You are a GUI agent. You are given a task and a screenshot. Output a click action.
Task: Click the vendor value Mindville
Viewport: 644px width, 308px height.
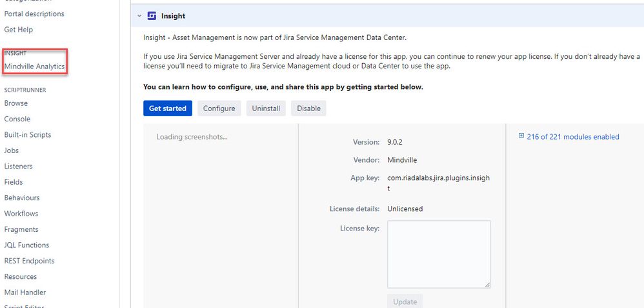point(402,160)
